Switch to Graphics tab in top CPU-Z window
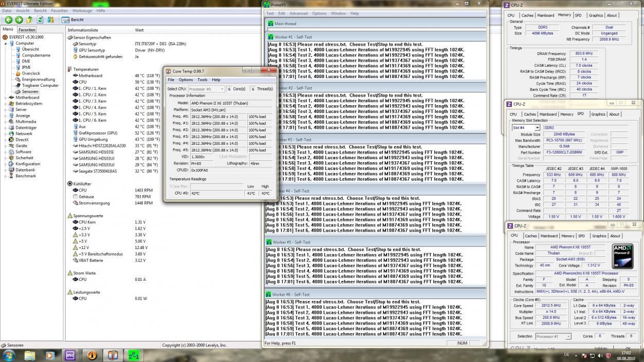 point(596,15)
